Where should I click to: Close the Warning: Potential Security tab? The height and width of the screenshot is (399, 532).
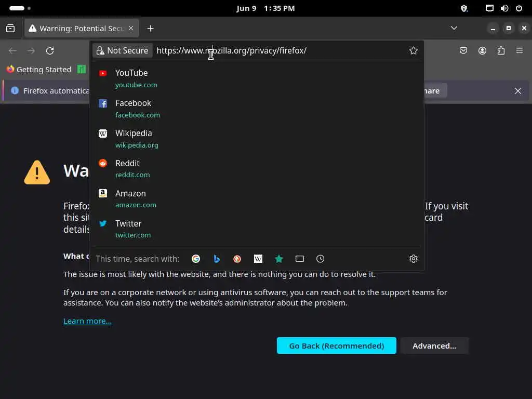[x=131, y=28]
